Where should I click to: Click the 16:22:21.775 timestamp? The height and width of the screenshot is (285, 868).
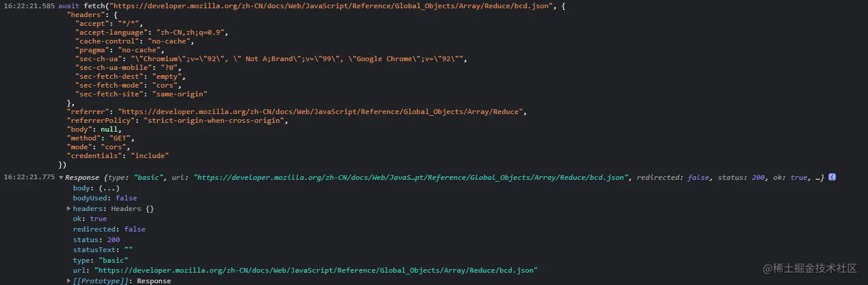click(x=29, y=177)
